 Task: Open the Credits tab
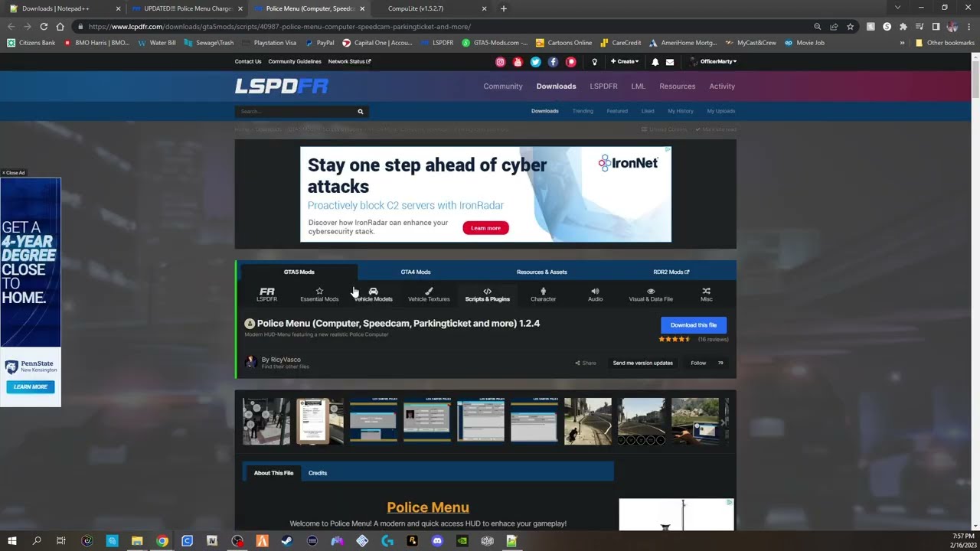[318, 473]
